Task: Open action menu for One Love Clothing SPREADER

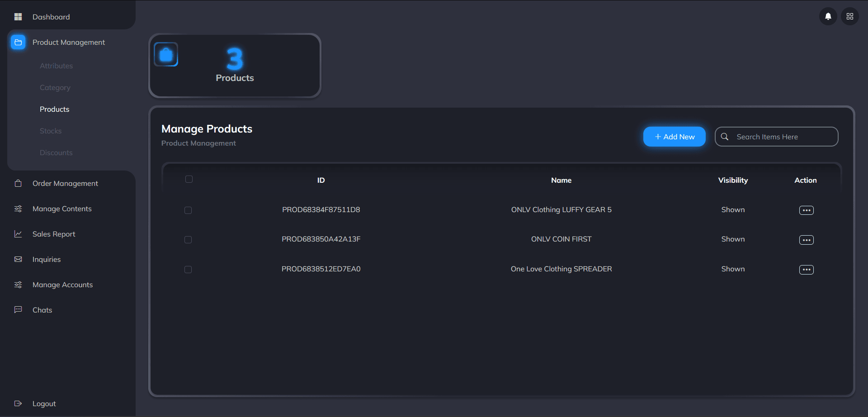Action: [807, 270]
